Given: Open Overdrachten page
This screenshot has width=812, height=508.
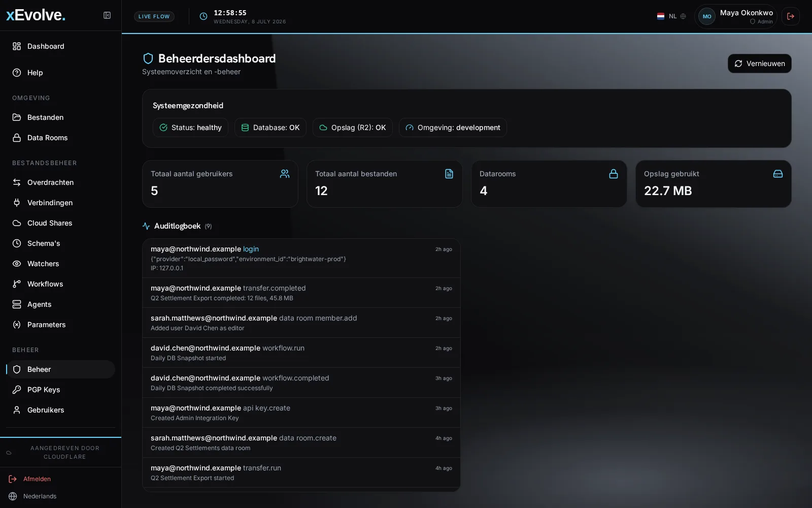Looking at the screenshot, I should tap(61, 182).
